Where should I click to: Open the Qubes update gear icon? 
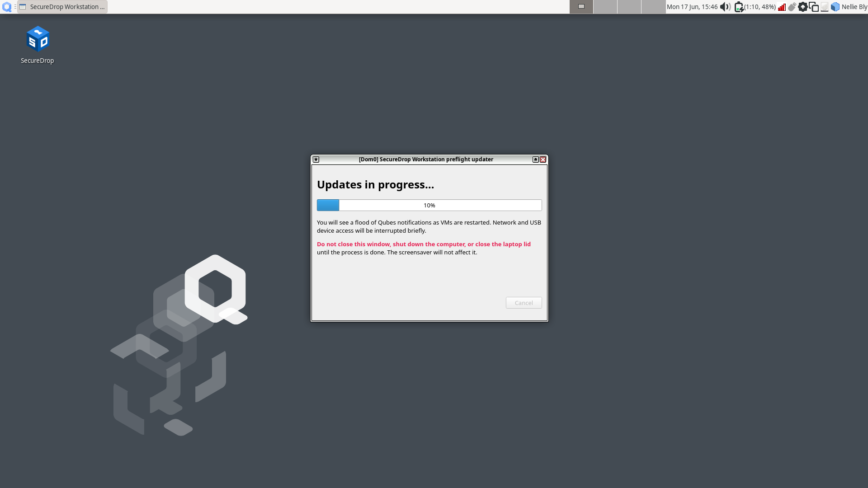(803, 7)
